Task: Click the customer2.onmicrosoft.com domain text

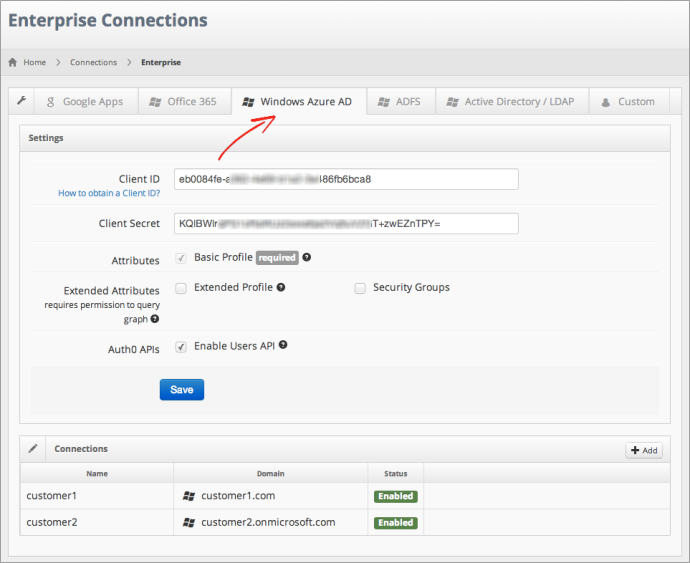Action: 268,522
